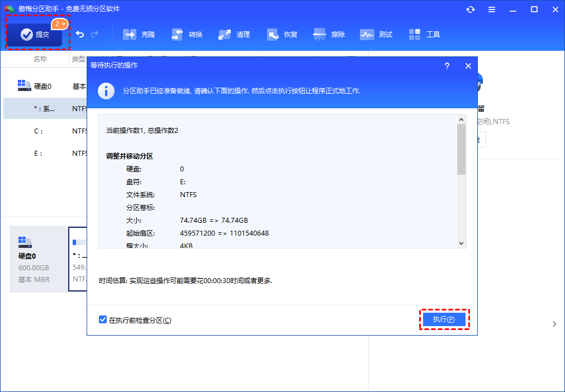
Task: Uncheck 在执行前检查分区 checkbox
Action: (103, 320)
